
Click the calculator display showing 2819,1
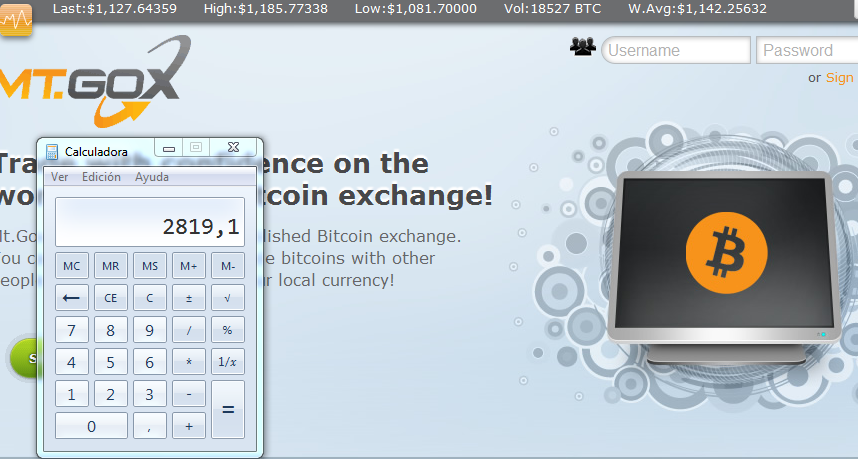pyautogui.click(x=149, y=222)
